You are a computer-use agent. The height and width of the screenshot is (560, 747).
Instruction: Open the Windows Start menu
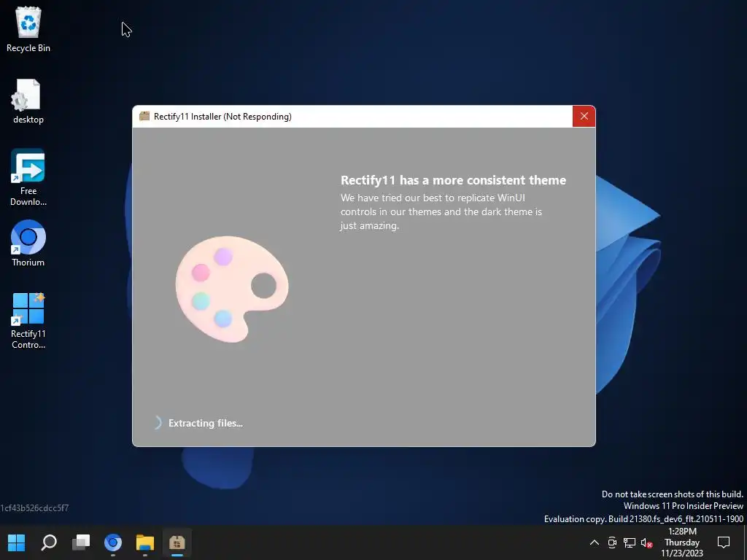tap(17, 542)
